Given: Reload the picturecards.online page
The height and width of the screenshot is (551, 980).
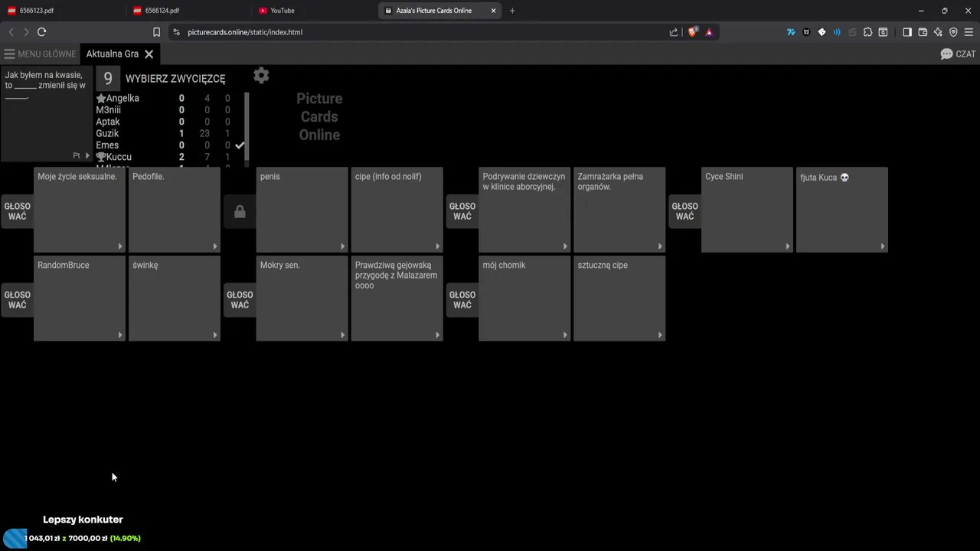Looking at the screenshot, I should coord(42,32).
